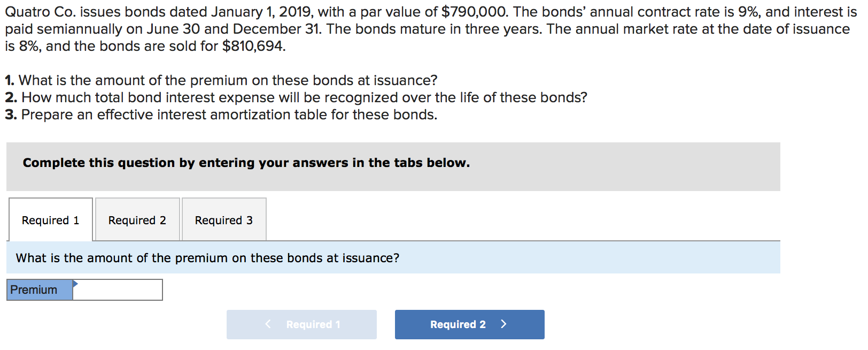Select the premium question instruction banner
Image resolution: width=868 pixels, height=350 pixels.
click(207, 257)
